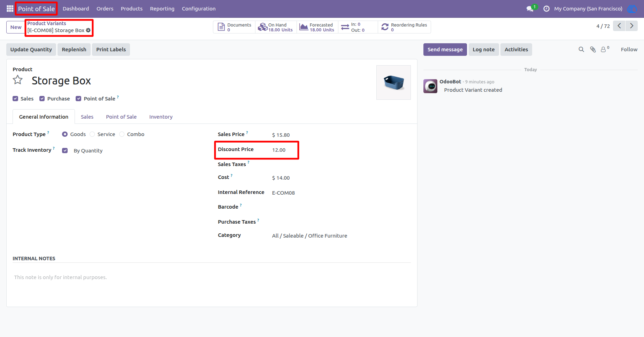Open Sales Taxes selection field

coord(341,164)
